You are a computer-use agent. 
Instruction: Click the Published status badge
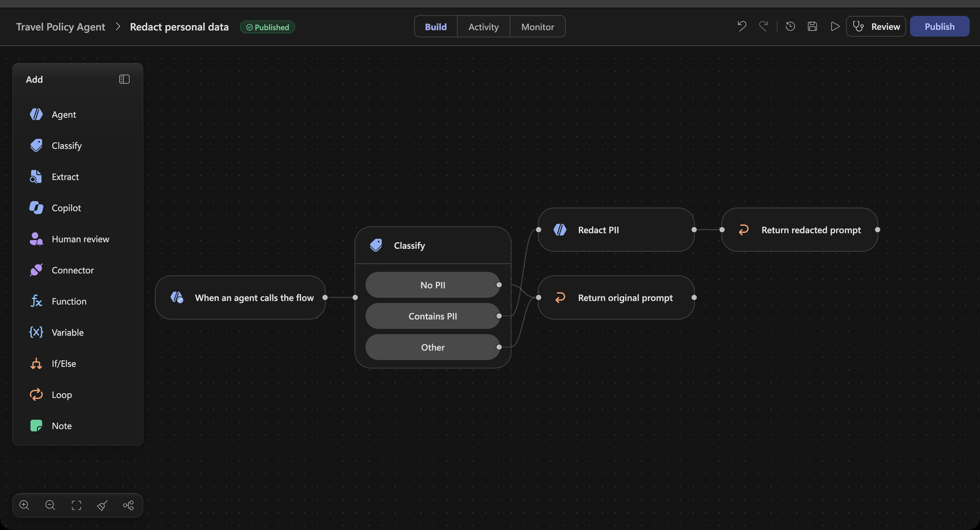tap(268, 27)
